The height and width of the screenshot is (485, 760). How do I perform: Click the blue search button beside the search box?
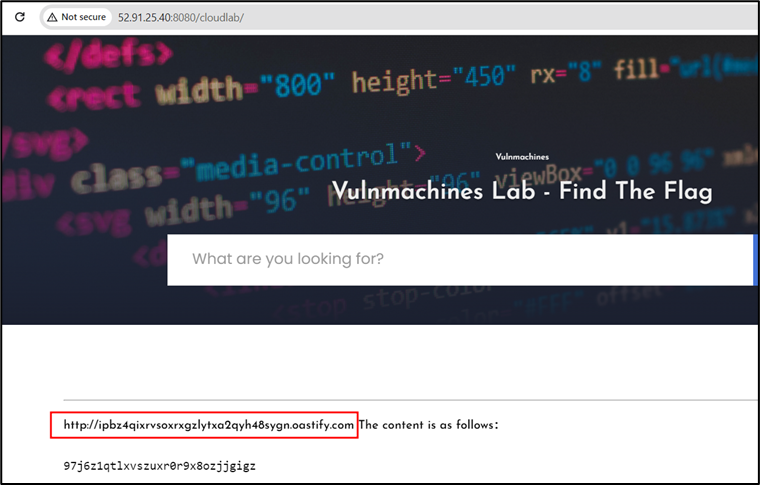[755, 260]
